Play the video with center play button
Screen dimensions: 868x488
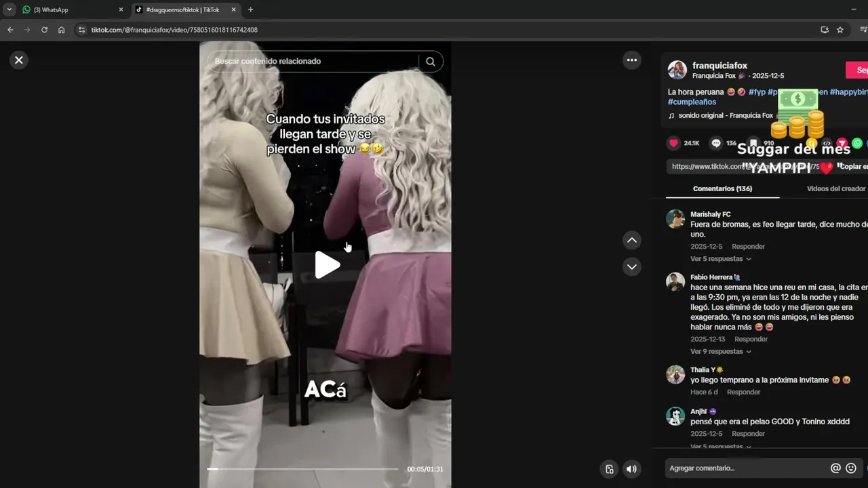[x=326, y=265]
